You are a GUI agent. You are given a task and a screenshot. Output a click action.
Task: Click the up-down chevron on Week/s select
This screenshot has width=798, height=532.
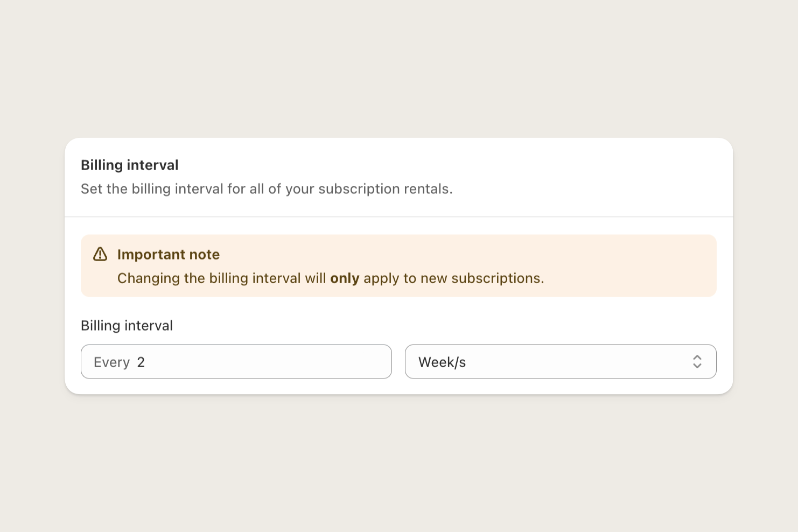pos(697,362)
